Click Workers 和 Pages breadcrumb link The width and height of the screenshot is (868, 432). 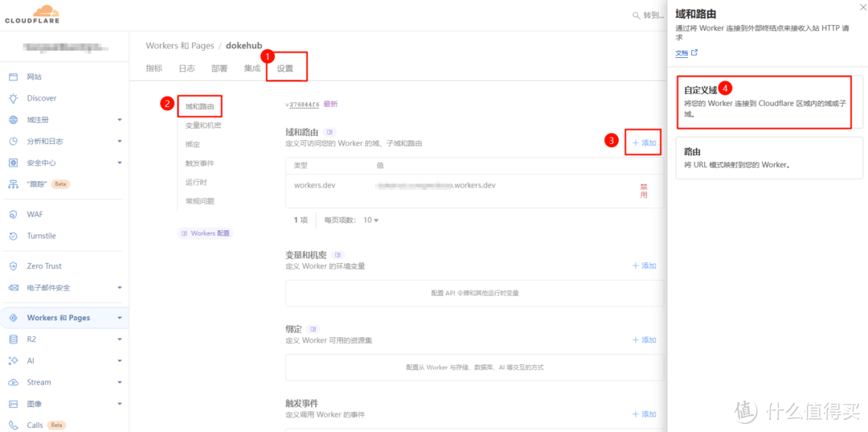179,45
